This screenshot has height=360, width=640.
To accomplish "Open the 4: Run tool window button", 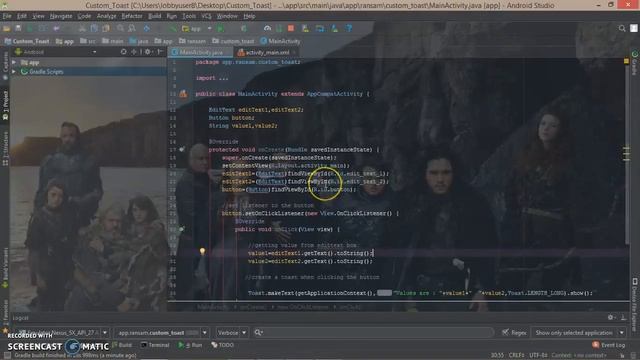I will (190, 345).
